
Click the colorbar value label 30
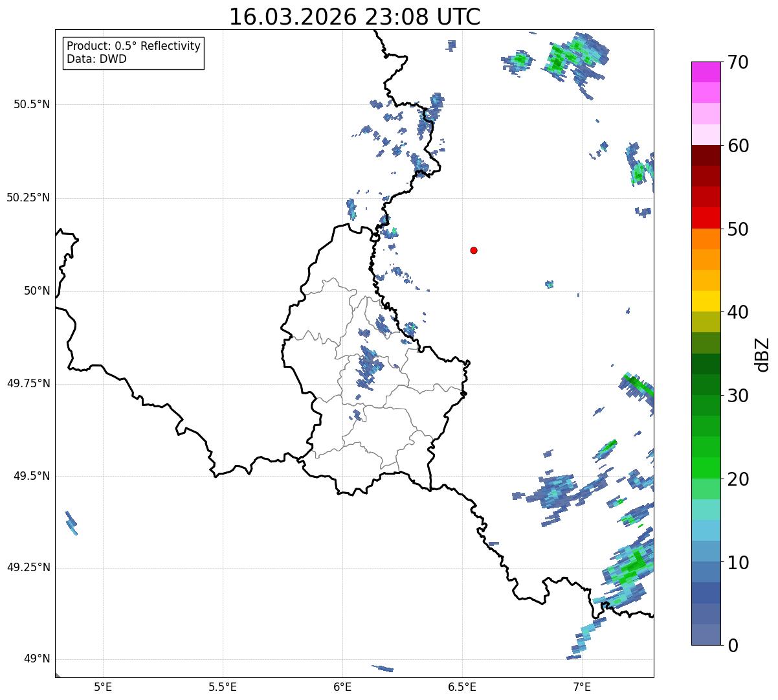click(738, 396)
